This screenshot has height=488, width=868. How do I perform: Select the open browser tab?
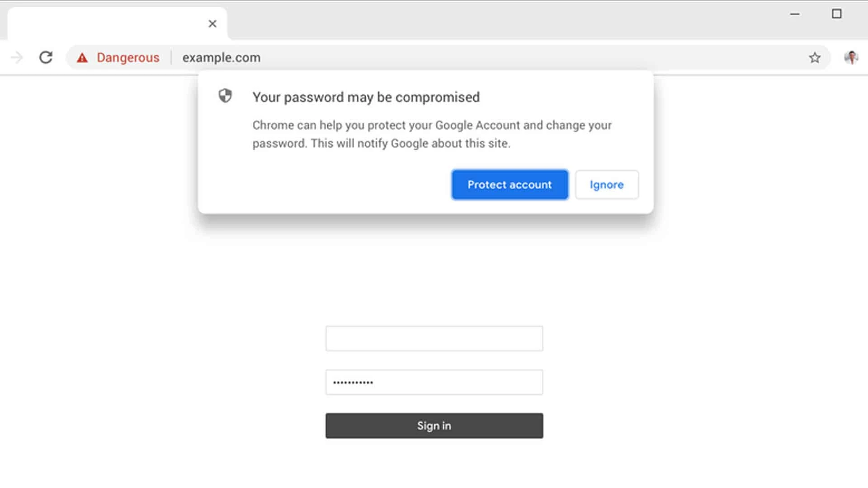click(113, 23)
